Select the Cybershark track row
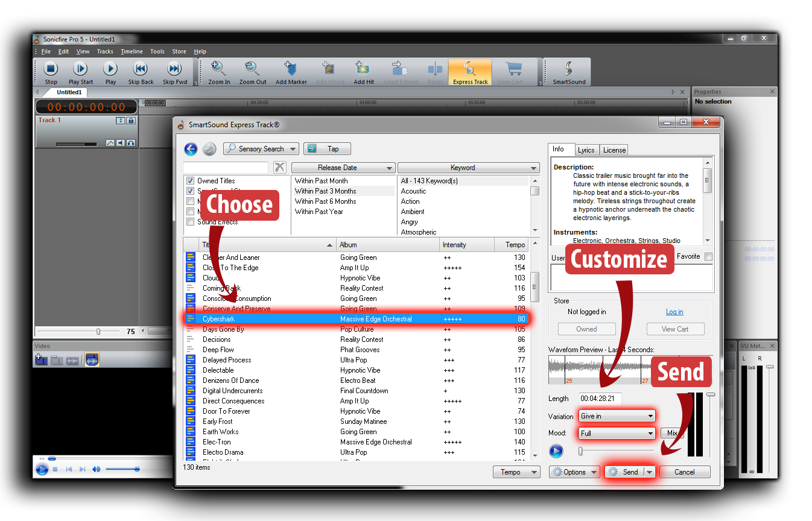The height and width of the screenshot is (521, 812). pyautogui.click(x=357, y=319)
